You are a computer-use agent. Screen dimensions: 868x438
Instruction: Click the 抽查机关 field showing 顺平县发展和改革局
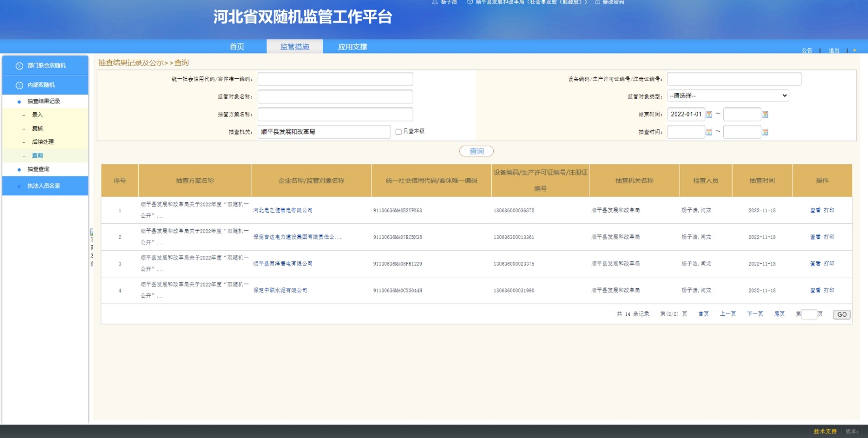(x=324, y=132)
